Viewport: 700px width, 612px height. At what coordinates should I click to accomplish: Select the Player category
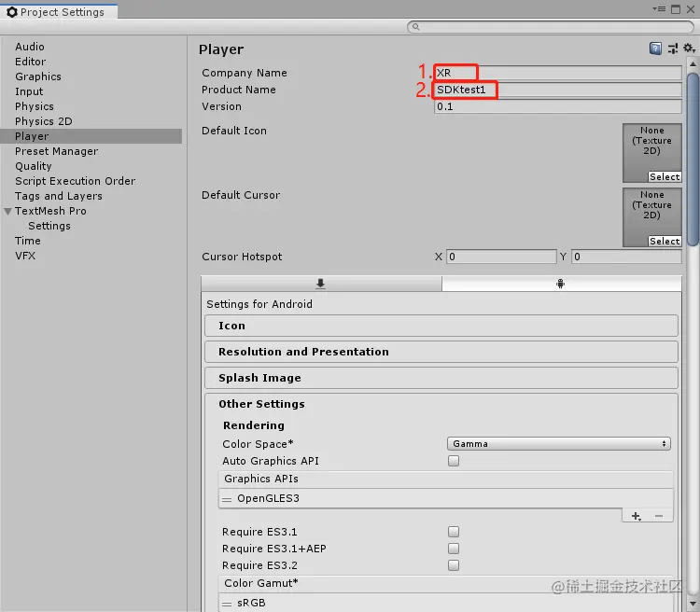point(91,136)
